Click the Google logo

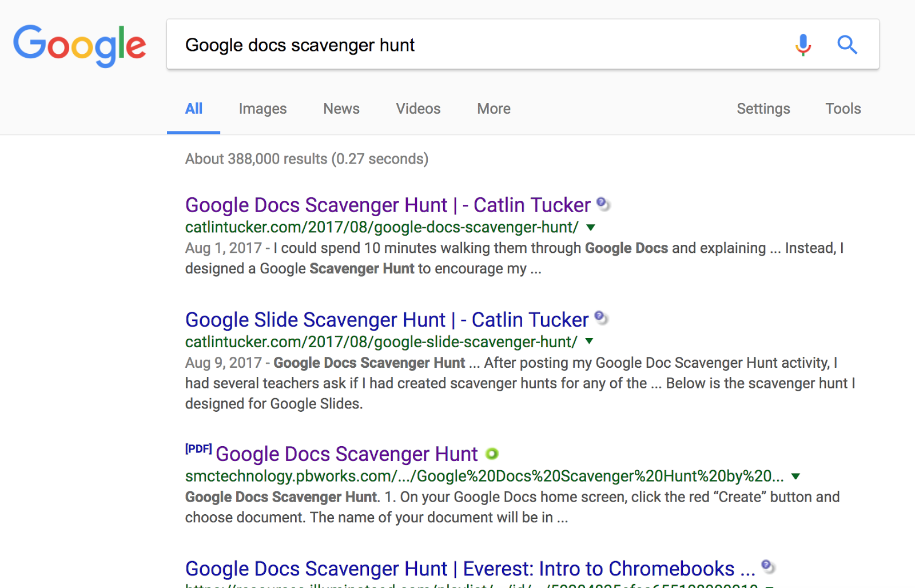[x=79, y=45]
